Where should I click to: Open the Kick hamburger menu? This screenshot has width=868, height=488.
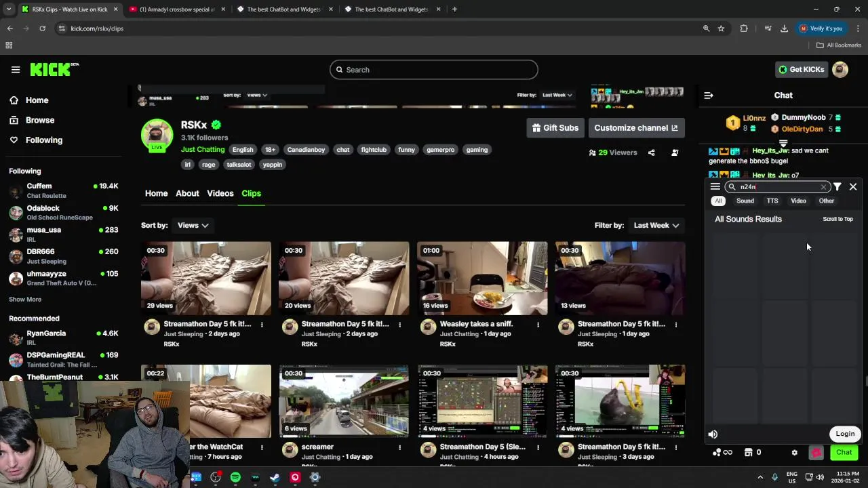(16, 69)
